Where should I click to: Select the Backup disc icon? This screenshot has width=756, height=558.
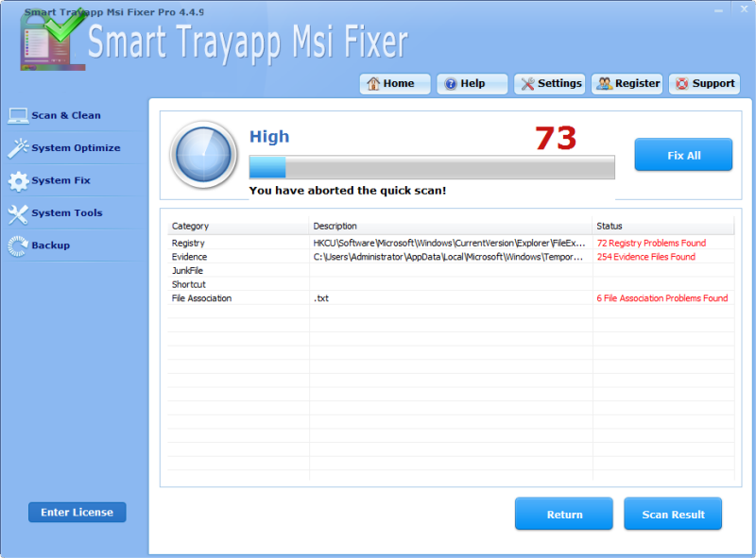(x=19, y=245)
